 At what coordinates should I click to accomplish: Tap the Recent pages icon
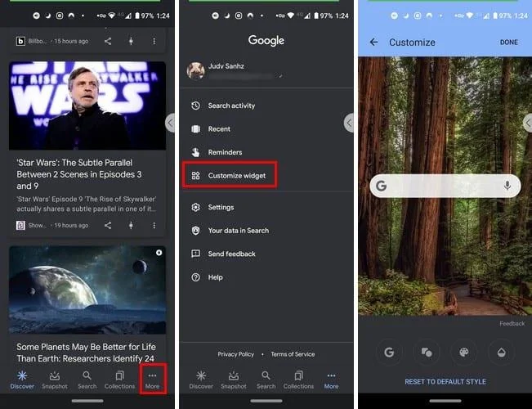tap(196, 129)
